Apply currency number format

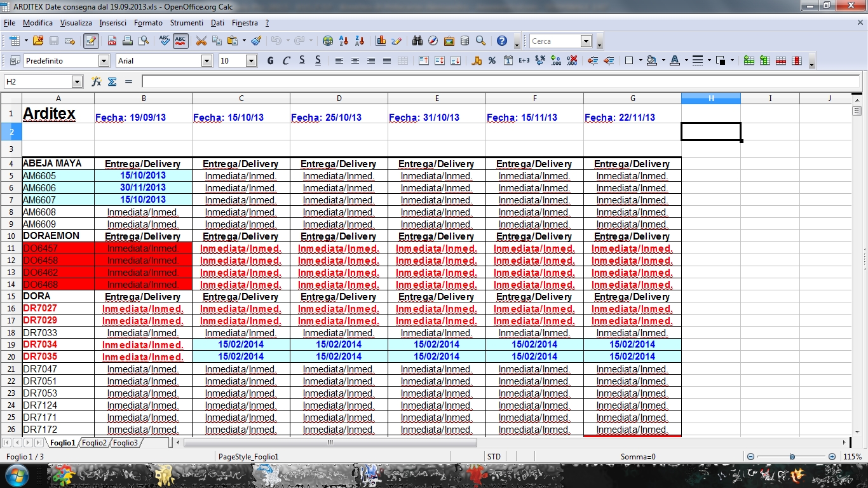(x=477, y=61)
